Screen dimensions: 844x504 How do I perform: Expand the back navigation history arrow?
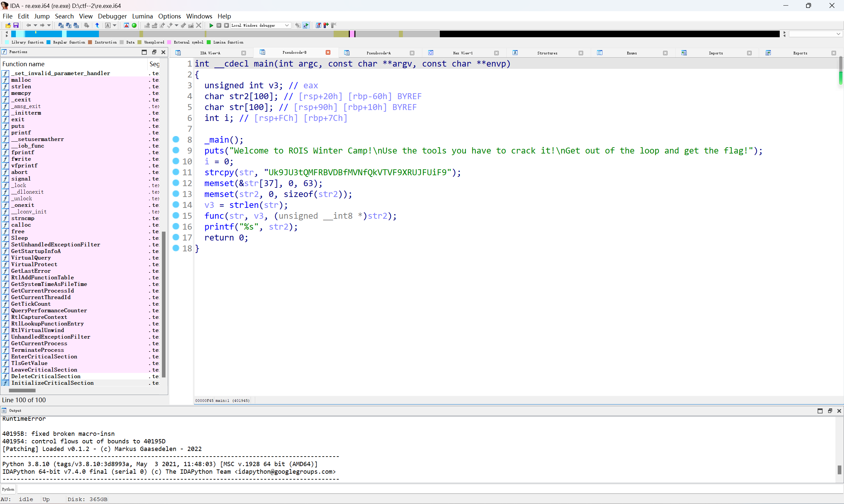[x=35, y=25]
